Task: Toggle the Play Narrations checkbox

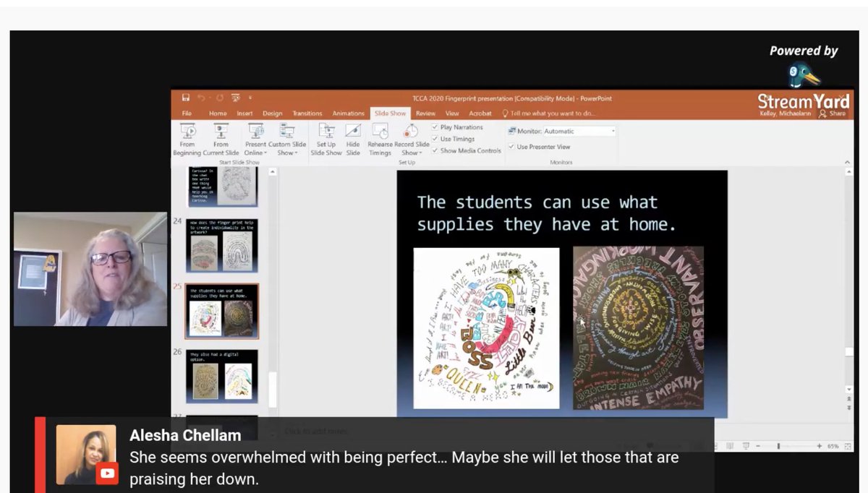Action: [x=435, y=127]
